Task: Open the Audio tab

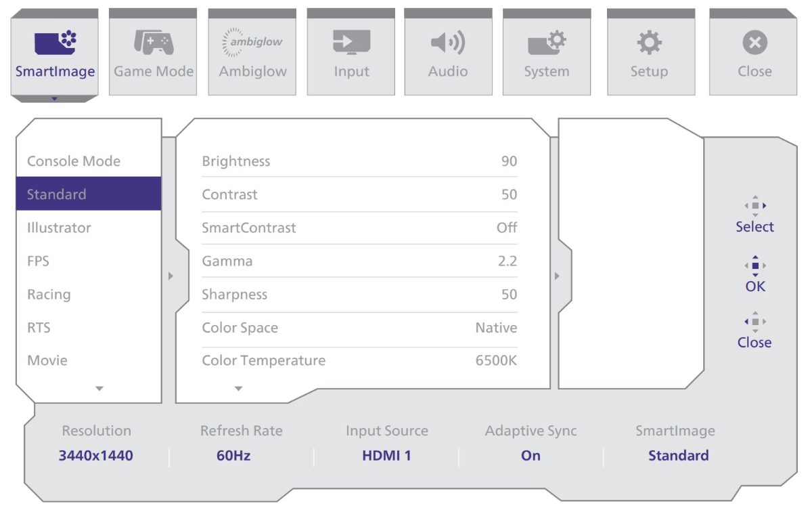Action: tap(448, 52)
